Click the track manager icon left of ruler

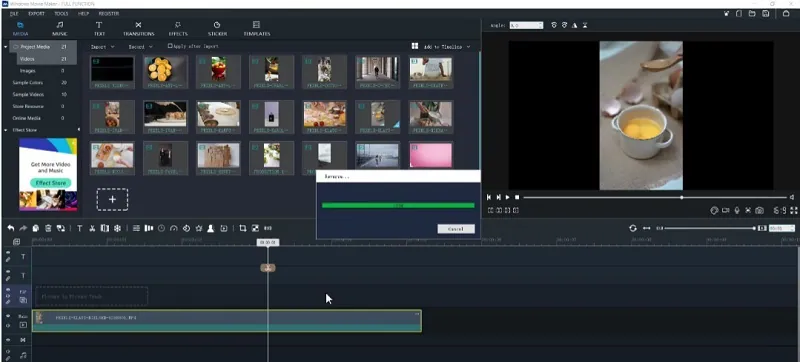click(17, 242)
